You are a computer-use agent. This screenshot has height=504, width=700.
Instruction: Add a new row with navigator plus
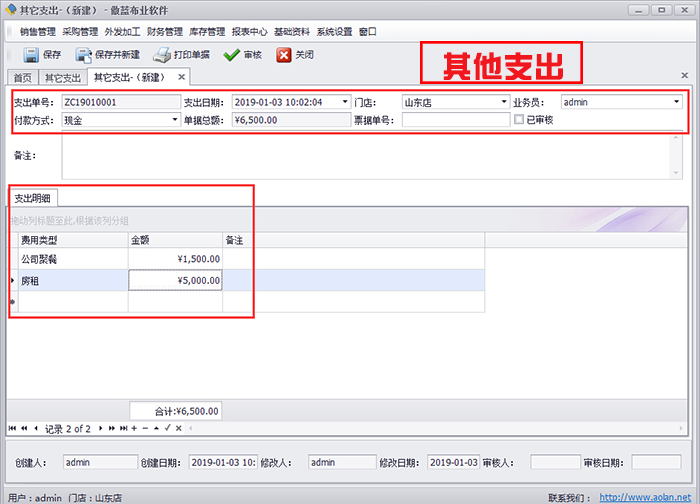(x=134, y=429)
